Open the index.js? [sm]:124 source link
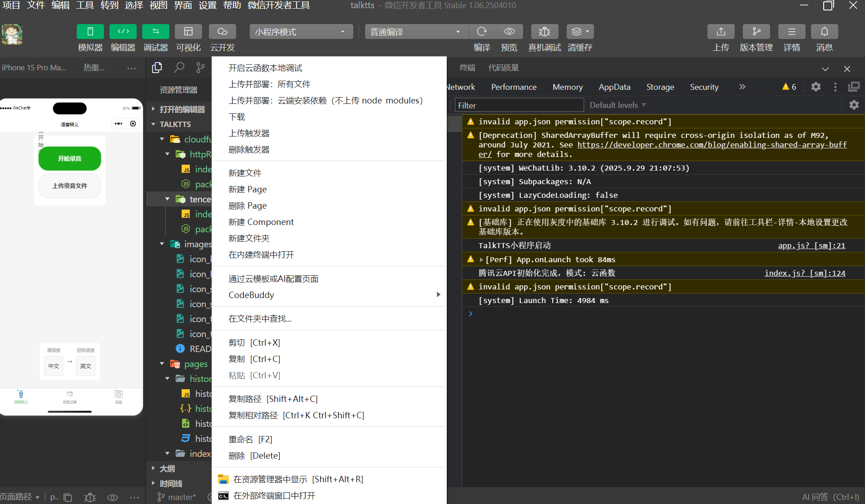The width and height of the screenshot is (865, 504). (x=805, y=273)
